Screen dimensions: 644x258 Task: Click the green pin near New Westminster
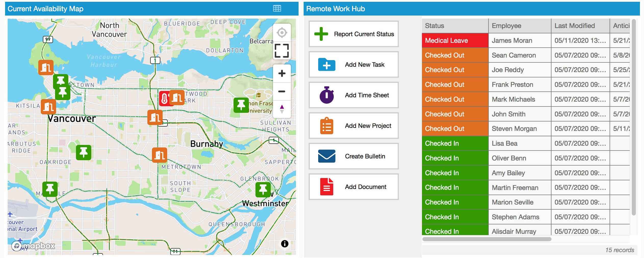263,189
